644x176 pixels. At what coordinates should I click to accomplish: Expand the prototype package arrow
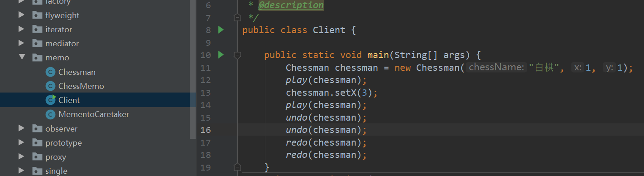pyautogui.click(x=21, y=142)
